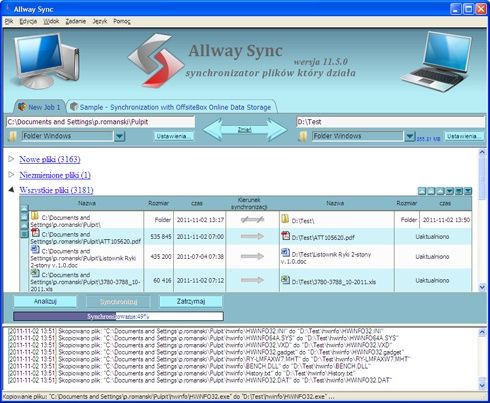
Task: Click the Allway Sync red-gray logo
Action: [x=156, y=60]
